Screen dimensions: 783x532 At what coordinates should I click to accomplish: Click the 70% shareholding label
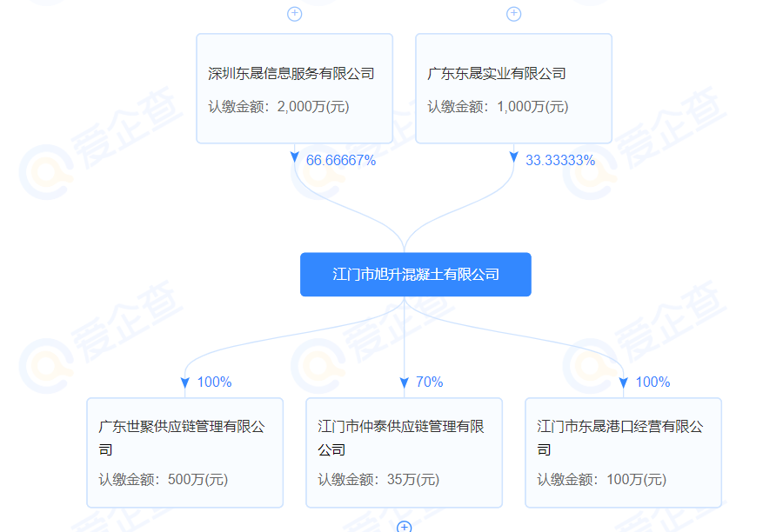(x=430, y=382)
